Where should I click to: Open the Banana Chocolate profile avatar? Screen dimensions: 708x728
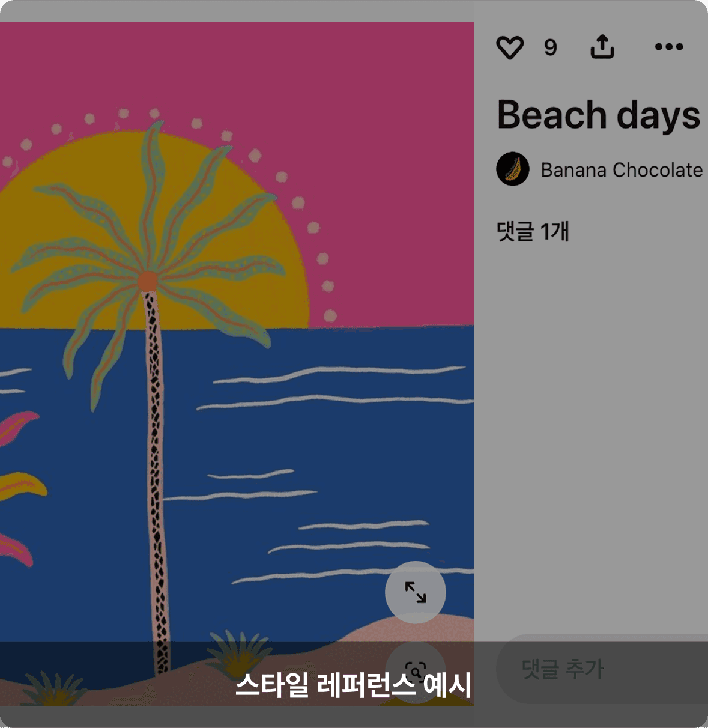tap(513, 169)
